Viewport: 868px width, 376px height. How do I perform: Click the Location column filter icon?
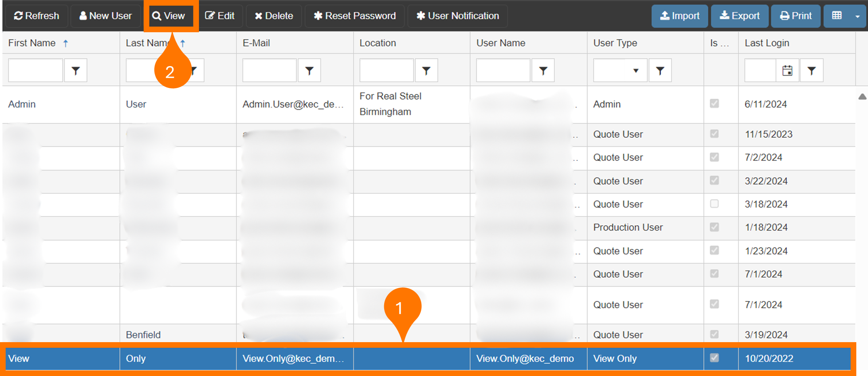426,71
